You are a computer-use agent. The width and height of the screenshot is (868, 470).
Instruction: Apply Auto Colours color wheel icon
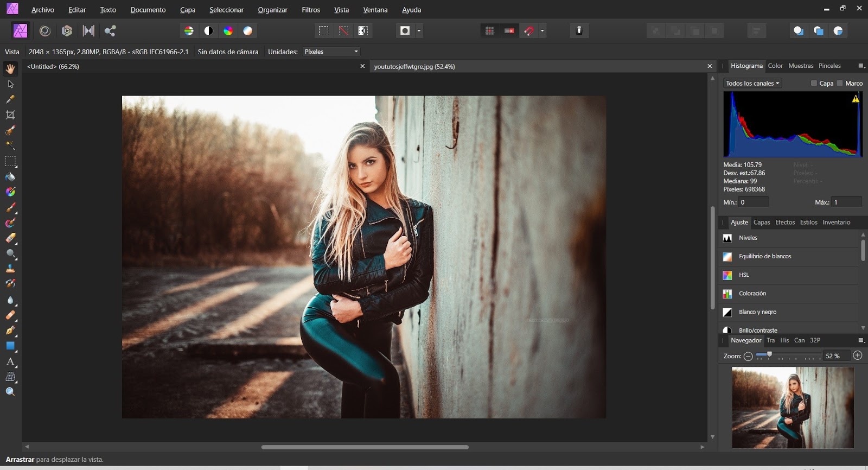tap(228, 31)
